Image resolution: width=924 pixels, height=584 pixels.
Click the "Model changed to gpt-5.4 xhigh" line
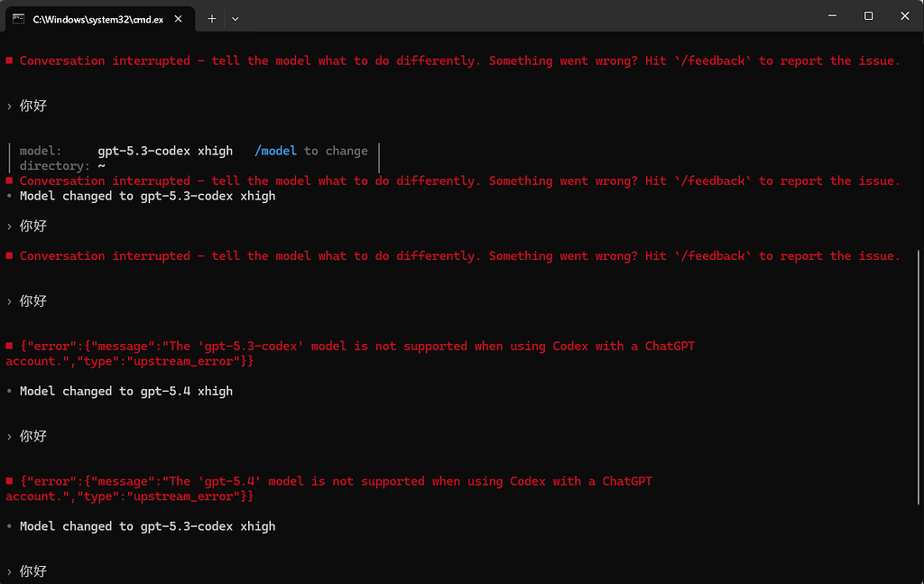pos(126,392)
